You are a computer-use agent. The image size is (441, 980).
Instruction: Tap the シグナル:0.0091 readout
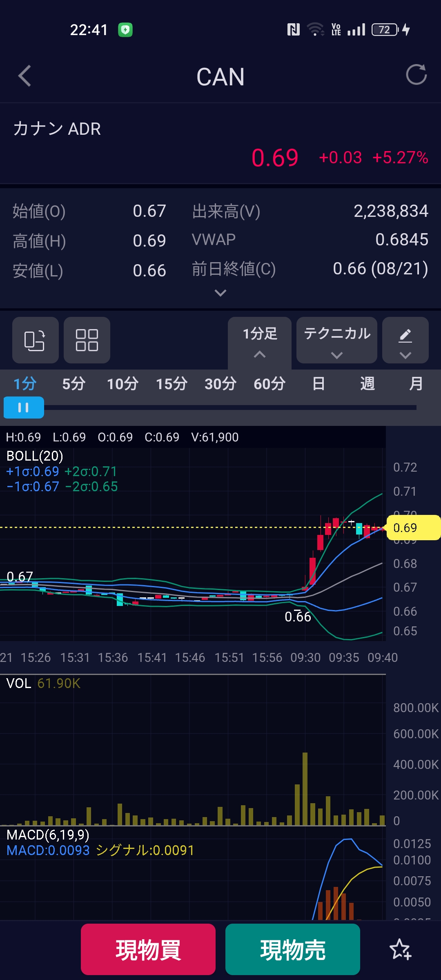(x=145, y=851)
